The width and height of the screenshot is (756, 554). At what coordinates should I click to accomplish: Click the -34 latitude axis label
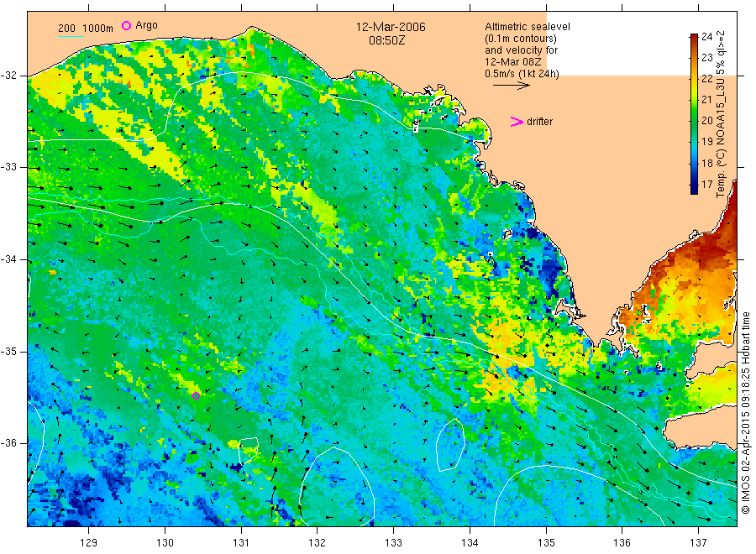coord(8,259)
